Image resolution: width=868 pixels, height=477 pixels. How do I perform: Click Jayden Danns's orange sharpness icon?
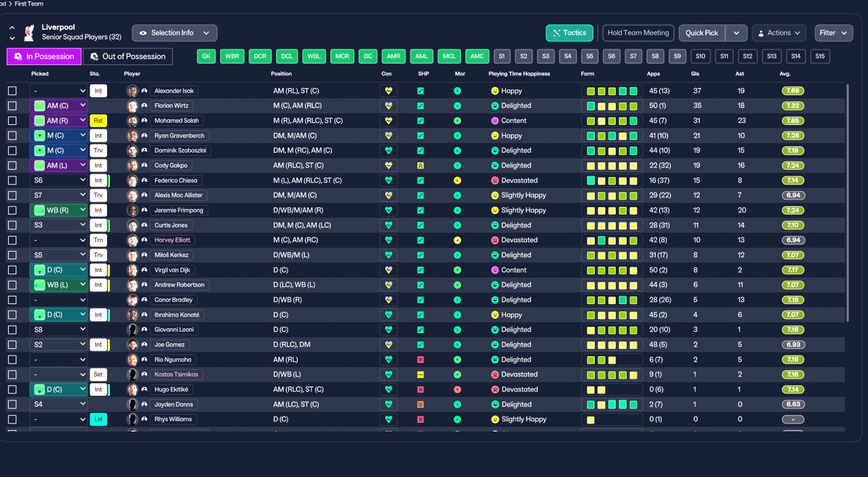(x=420, y=404)
